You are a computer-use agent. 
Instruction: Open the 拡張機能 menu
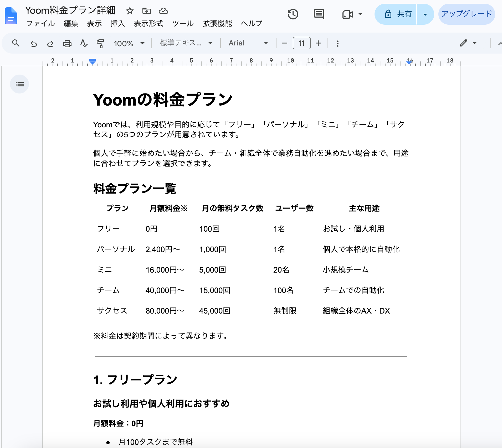pyautogui.click(x=217, y=24)
